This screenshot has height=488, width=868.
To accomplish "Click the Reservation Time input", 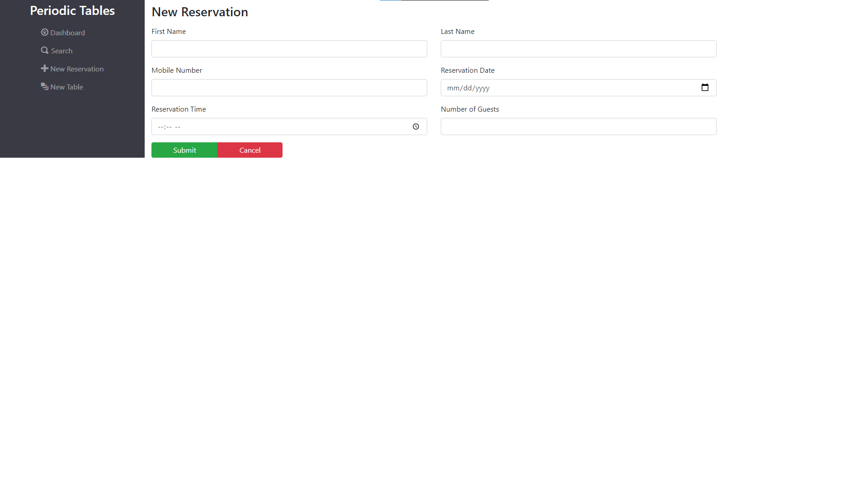I will pos(271,127).
